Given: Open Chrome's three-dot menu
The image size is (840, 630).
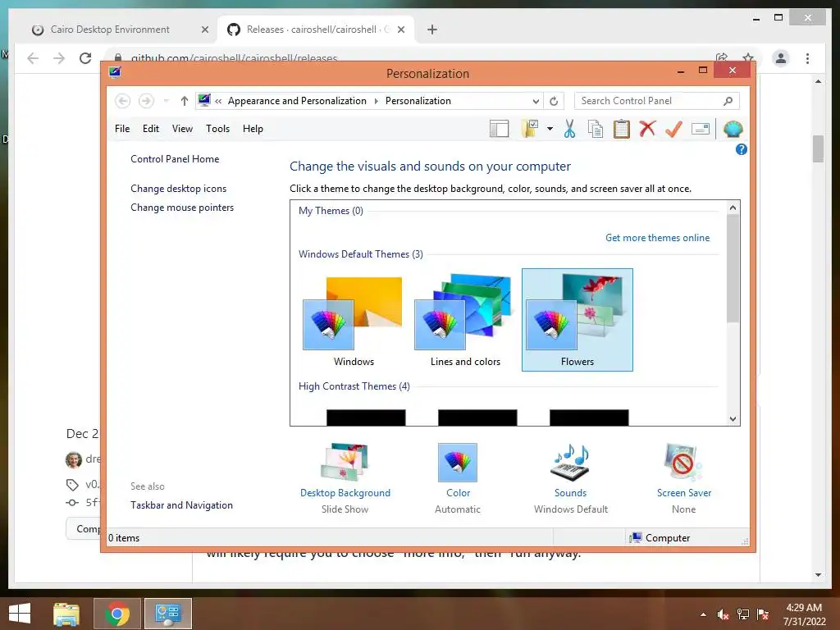Looking at the screenshot, I should point(807,58).
